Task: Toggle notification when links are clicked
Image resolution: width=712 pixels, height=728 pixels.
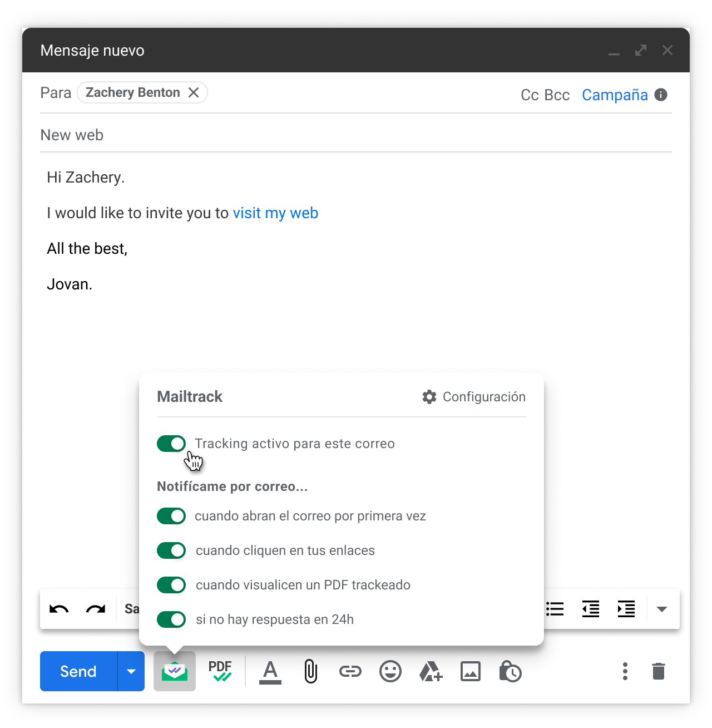Action: [x=171, y=550]
